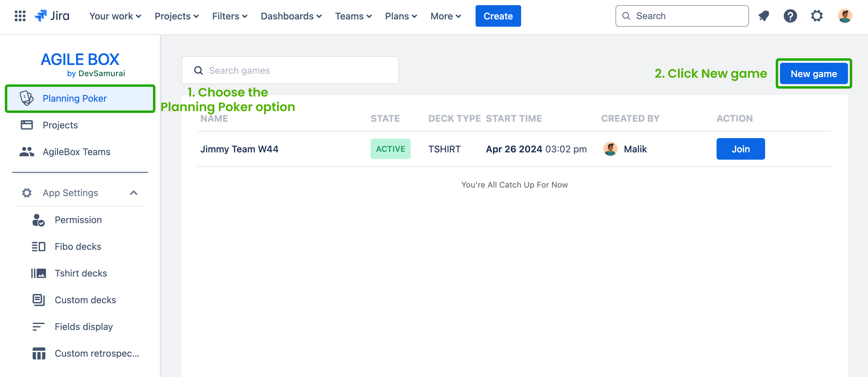Open the More dropdown
The height and width of the screenshot is (377, 868).
coord(446,16)
